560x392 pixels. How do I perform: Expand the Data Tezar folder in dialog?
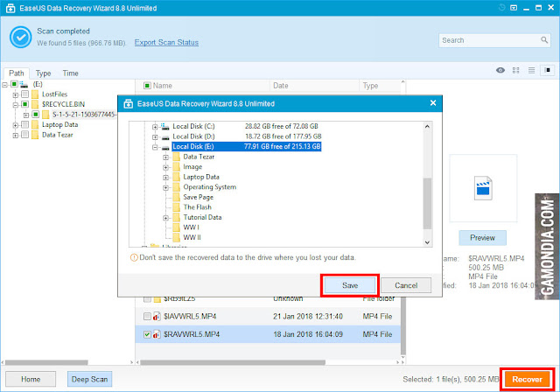165,157
